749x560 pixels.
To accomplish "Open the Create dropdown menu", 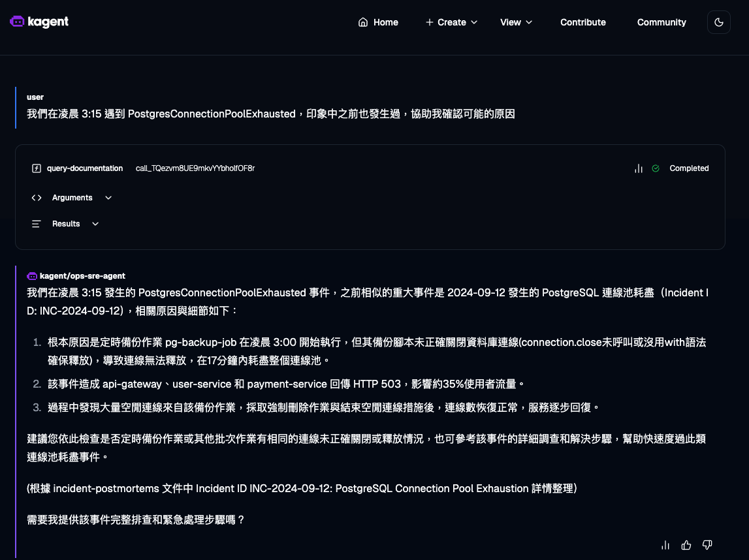I will pyautogui.click(x=451, y=22).
